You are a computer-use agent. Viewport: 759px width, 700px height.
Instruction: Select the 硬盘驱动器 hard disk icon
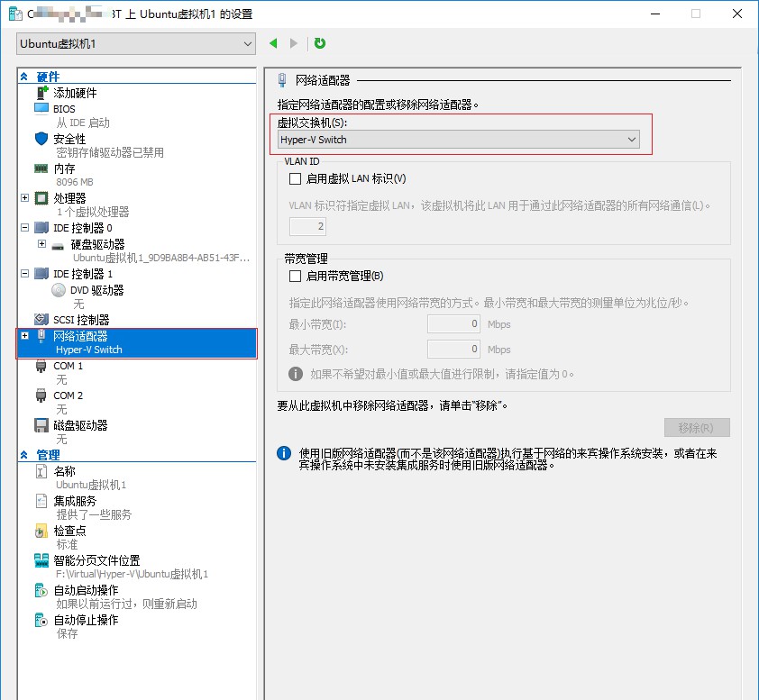click(x=58, y=247)
